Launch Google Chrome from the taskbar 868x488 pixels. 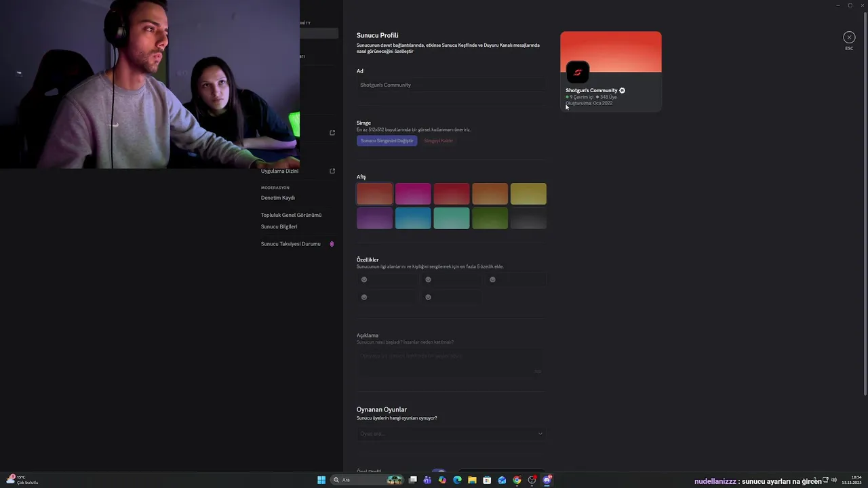tap(517, 480)
